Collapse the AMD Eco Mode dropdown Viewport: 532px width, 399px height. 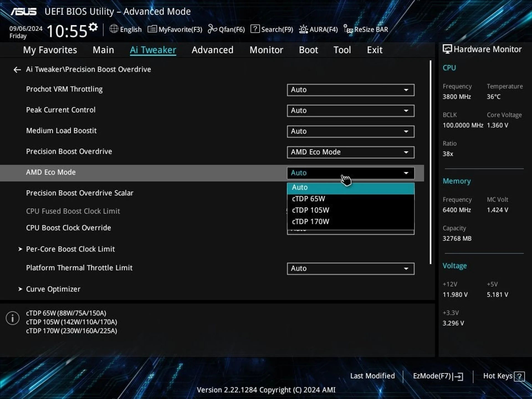coord(351,173)
